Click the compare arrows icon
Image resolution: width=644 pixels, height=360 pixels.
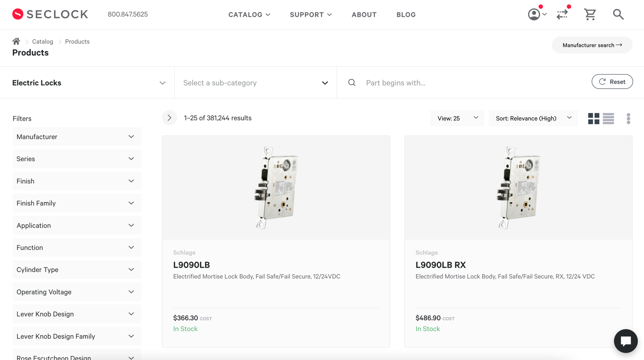pyautogui.click(x=563, y=14)
